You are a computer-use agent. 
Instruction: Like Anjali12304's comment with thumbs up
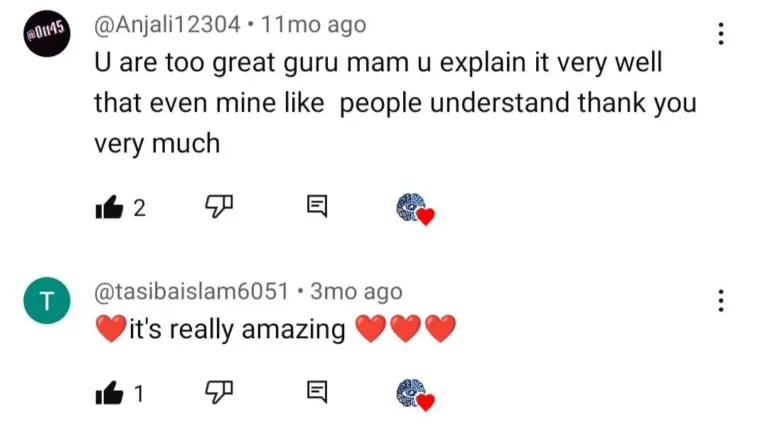coord(107,207)
